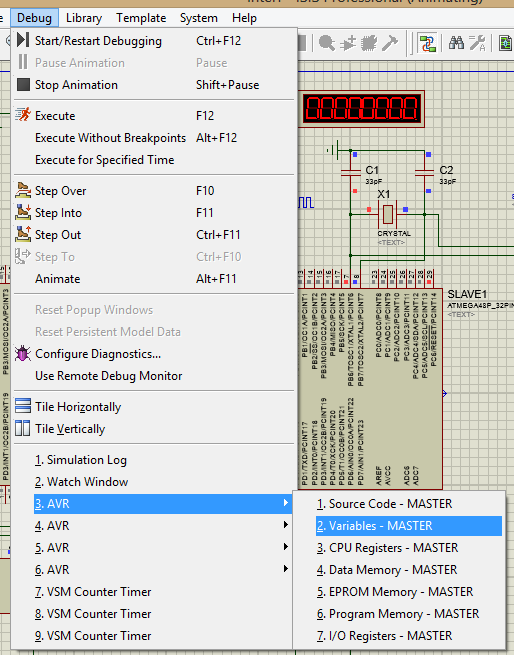Open EPROM Memory - MASTER
The height and width of the screenshot is (655, 514).
click(x=400, y=592)
